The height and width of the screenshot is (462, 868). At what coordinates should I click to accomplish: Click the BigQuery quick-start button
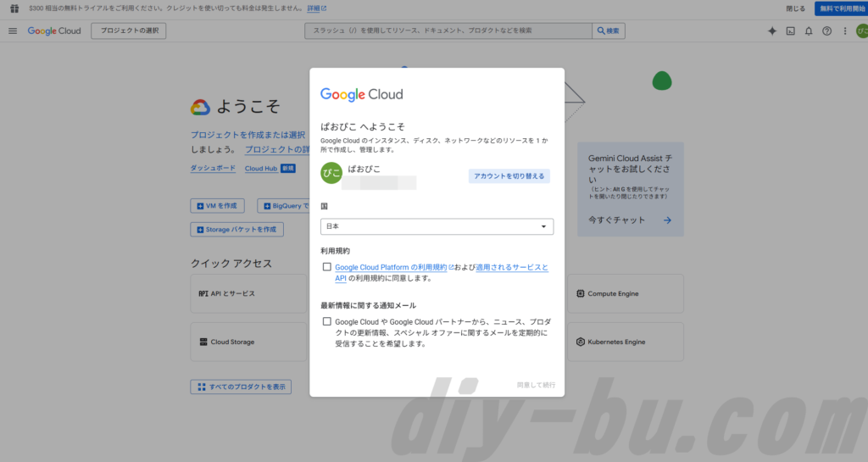pyautogui.click(x=283, y=206)
